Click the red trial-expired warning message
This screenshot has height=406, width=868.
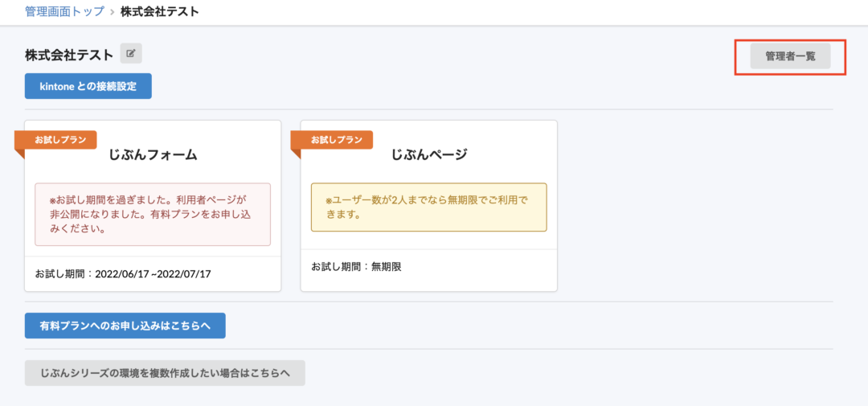153,214
